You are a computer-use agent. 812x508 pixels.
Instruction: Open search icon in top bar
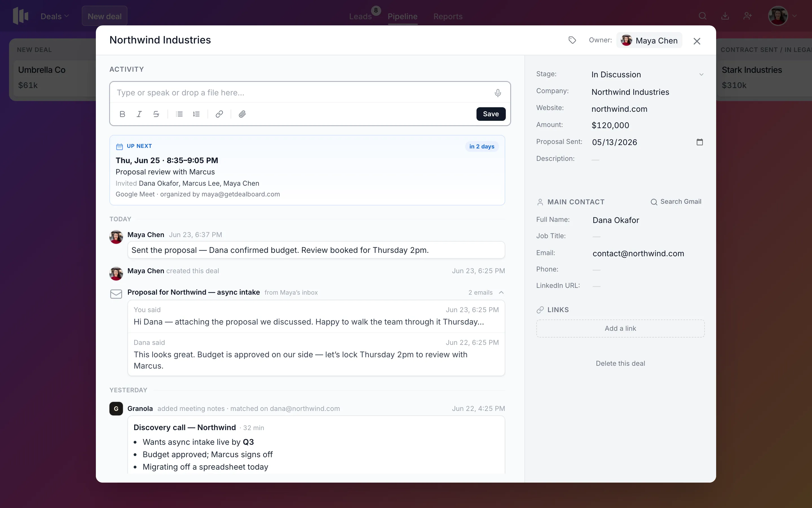[703, 16]
